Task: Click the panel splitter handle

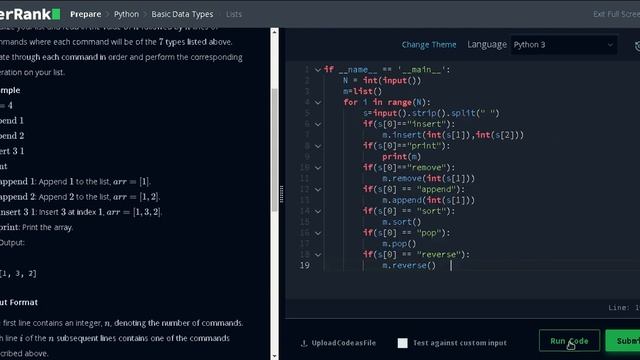Action: [282, 194]
